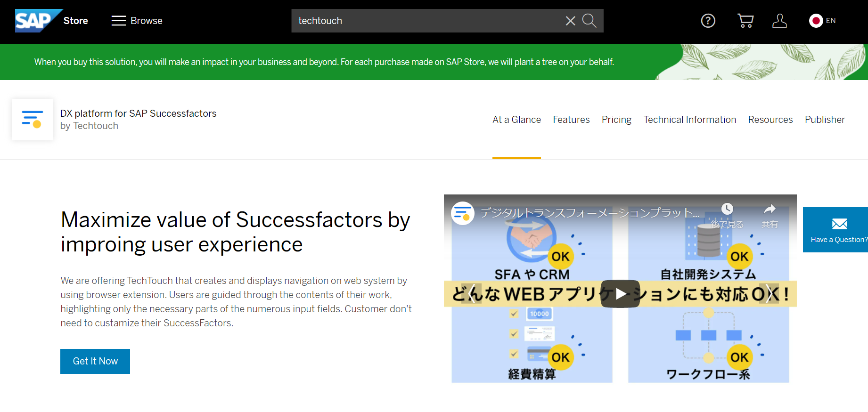
Task: Open the shopping cart
Action: coord(745,21)
